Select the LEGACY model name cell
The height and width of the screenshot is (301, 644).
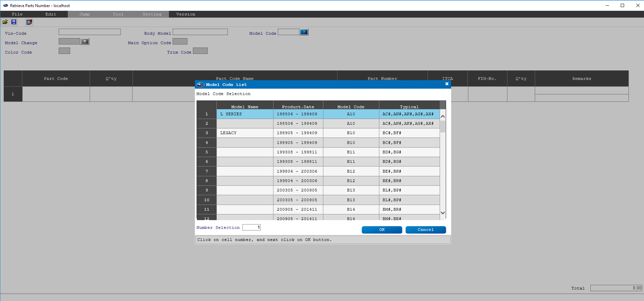coord(245,133)
